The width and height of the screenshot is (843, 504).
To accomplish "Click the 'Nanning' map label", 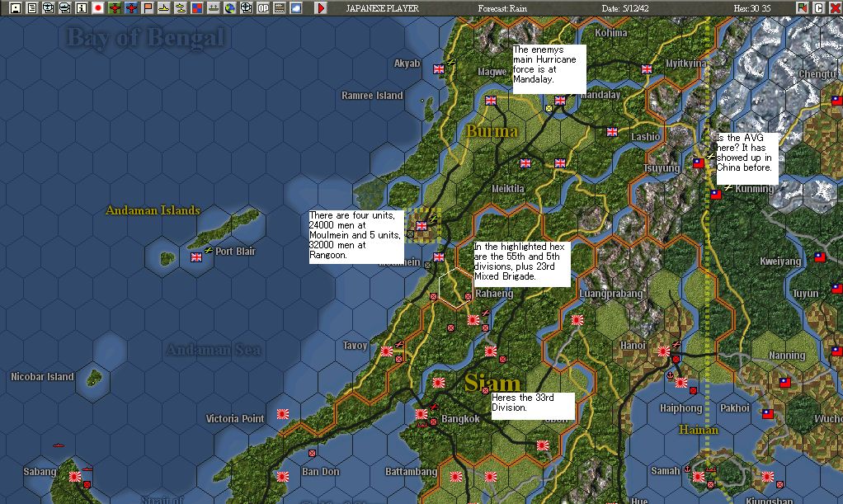I will 787,356.
